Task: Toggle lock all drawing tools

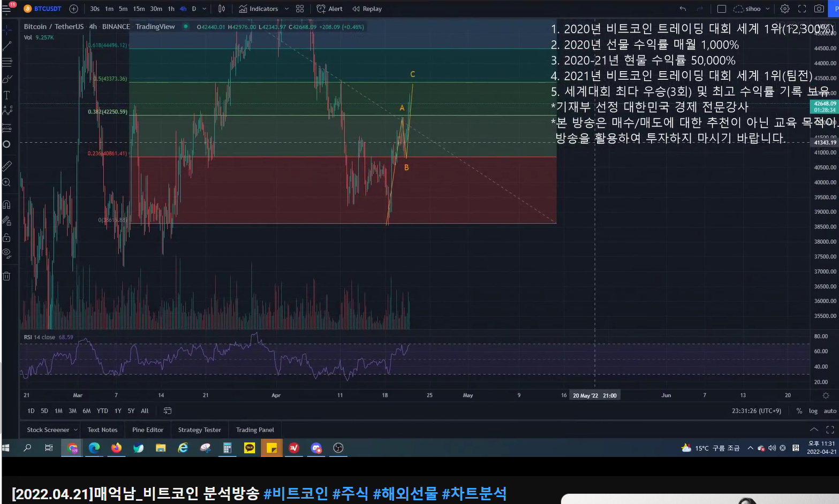Action: [7, 237]
